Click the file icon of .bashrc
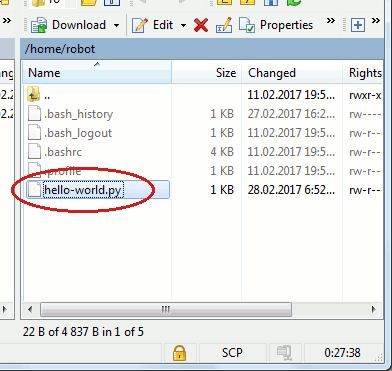 [x=34, y=151]
